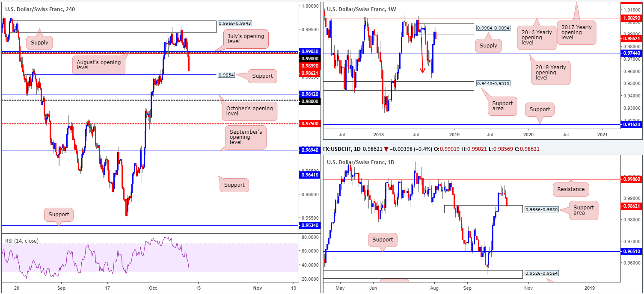644x294 pixels.
Task: Click 'Nov' on the 240 chart time axis
Action: (258, 288)
